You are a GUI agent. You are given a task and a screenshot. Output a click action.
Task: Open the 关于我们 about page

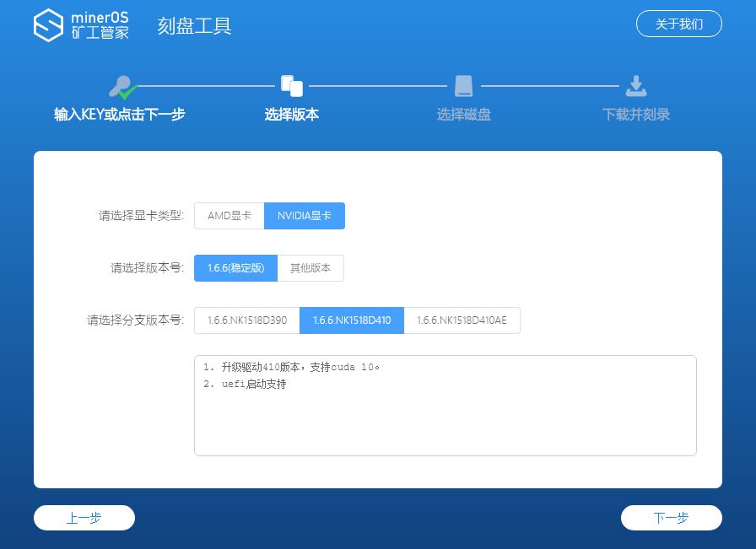click(x=679, y=24)
